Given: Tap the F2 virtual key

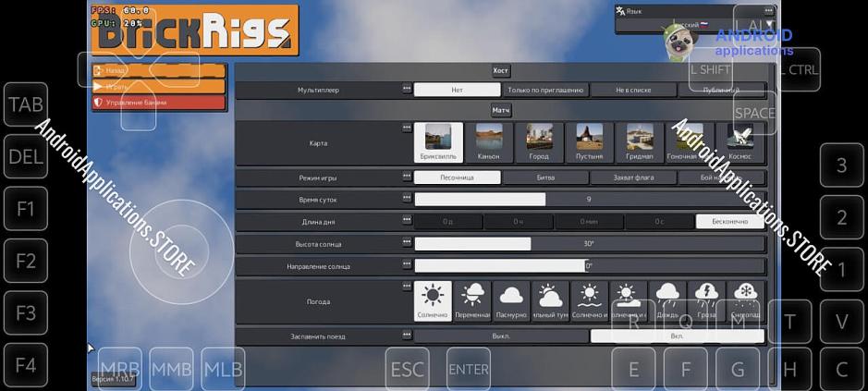Looking at the screenshot, I should click(x=26, y=261).
